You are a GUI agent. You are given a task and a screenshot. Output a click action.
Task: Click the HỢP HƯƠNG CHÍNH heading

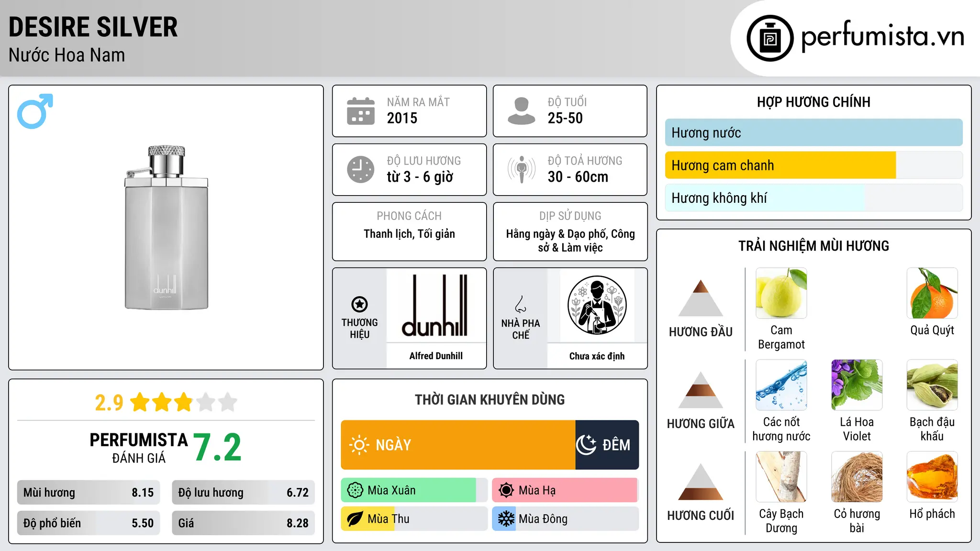click(813, 102)
